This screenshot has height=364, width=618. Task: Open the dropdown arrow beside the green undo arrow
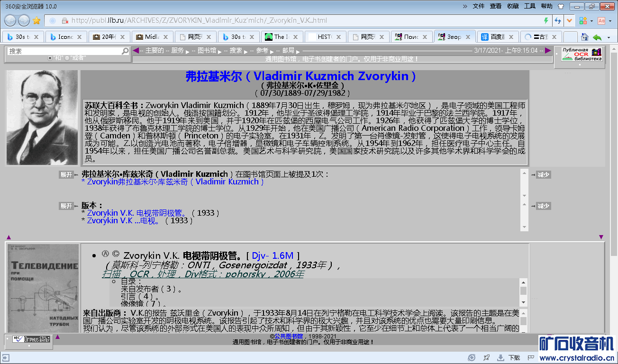609,37
